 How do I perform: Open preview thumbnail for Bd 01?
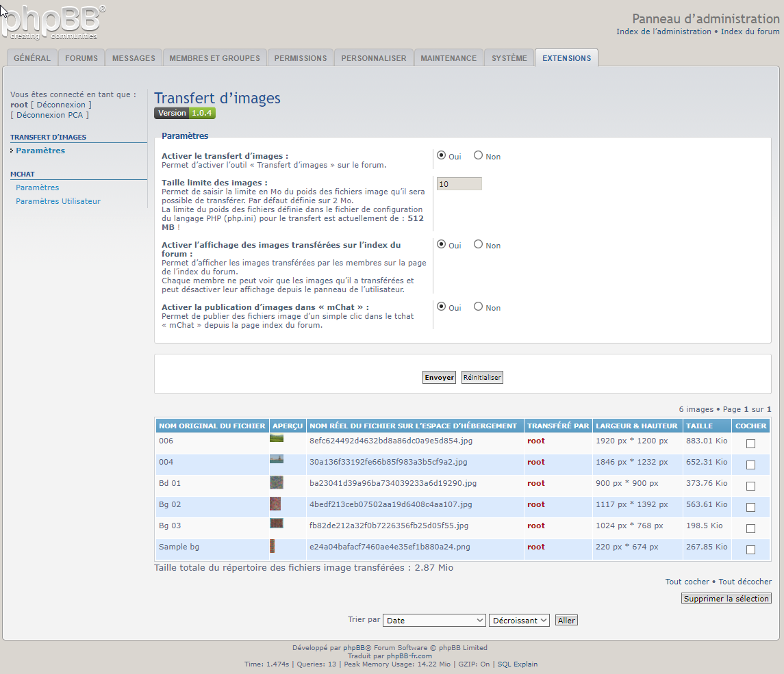pos(277,482)
